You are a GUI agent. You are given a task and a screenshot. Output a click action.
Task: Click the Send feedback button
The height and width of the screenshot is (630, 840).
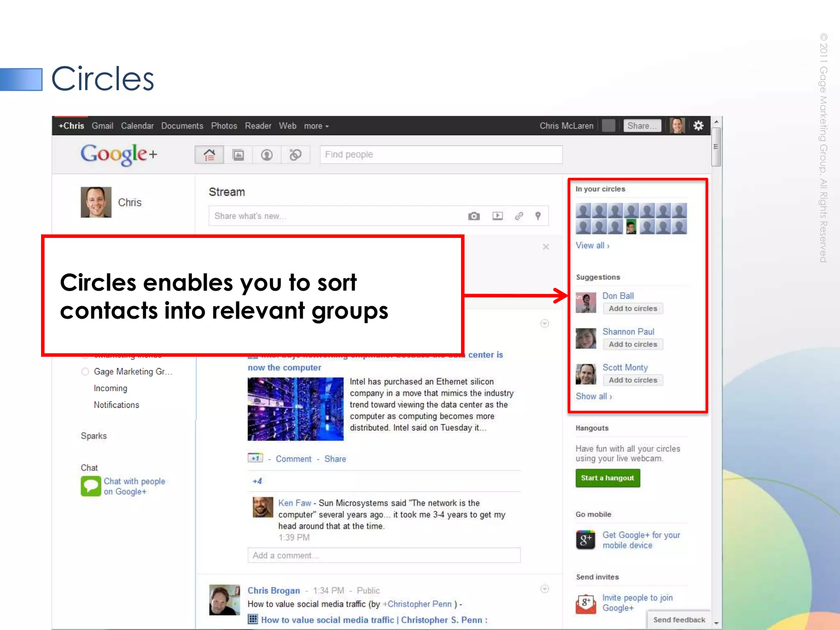(679, 620)
